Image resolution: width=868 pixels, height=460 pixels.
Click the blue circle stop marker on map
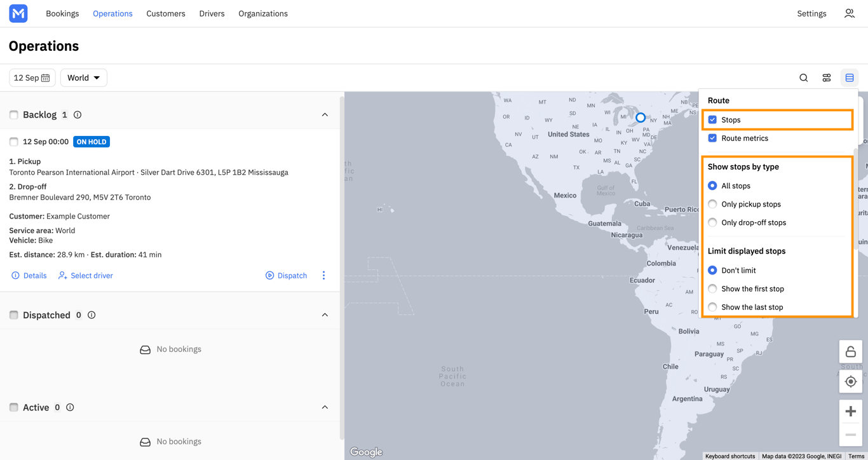(x=641, y=118)
